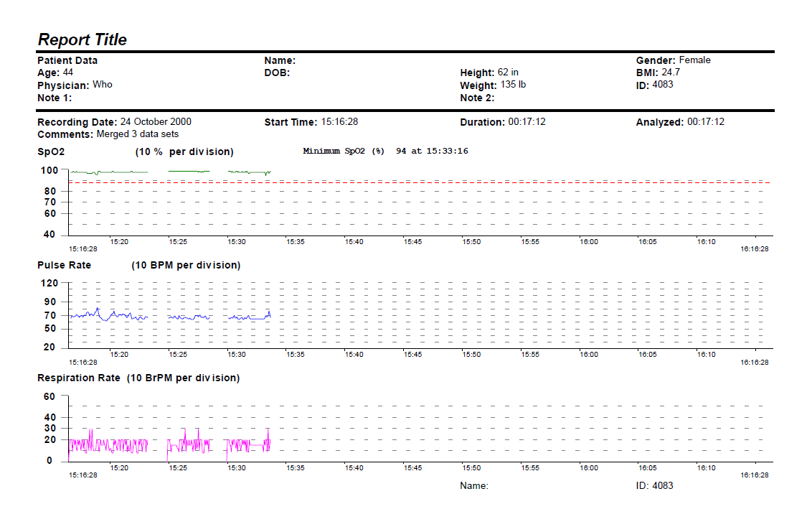
Task: Click the "Duration: 00:17:12" entry
Action: [503, 122]
